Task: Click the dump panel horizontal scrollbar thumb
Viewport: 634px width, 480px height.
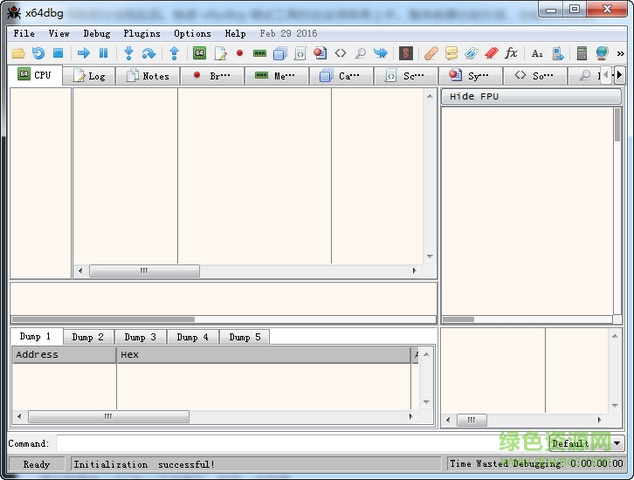Action: coord(108,416)
